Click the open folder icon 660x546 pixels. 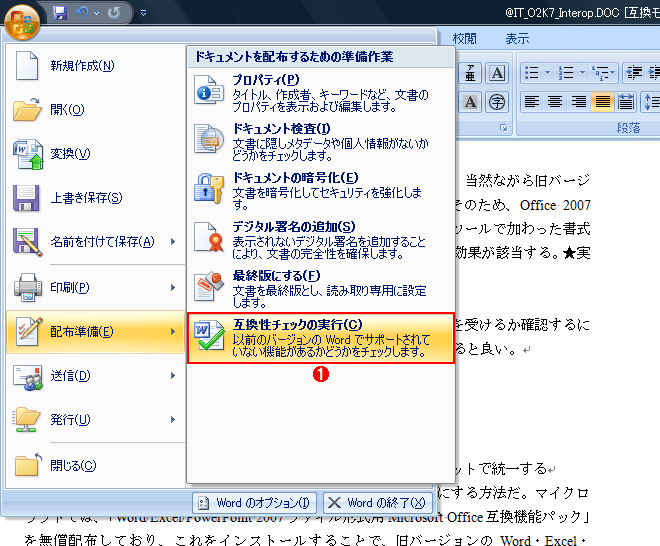[x=27, y=109]
